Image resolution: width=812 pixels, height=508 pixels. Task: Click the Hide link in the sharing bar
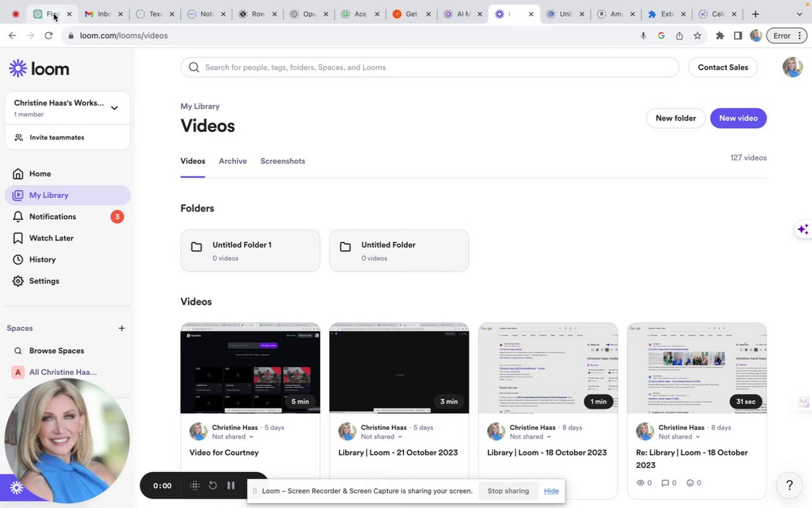(551, 491)
